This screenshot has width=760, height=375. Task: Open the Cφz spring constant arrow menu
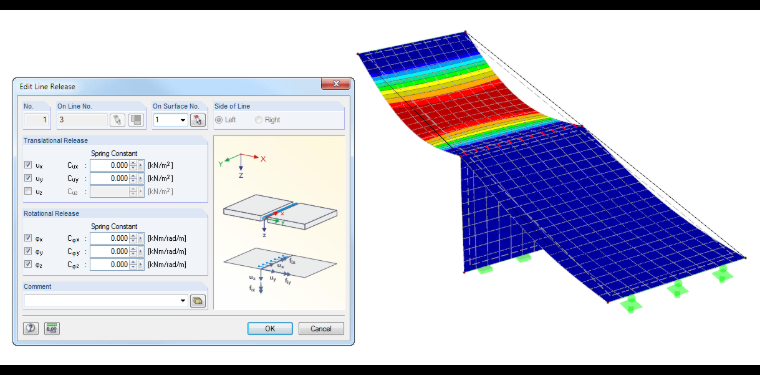(141, 265)
